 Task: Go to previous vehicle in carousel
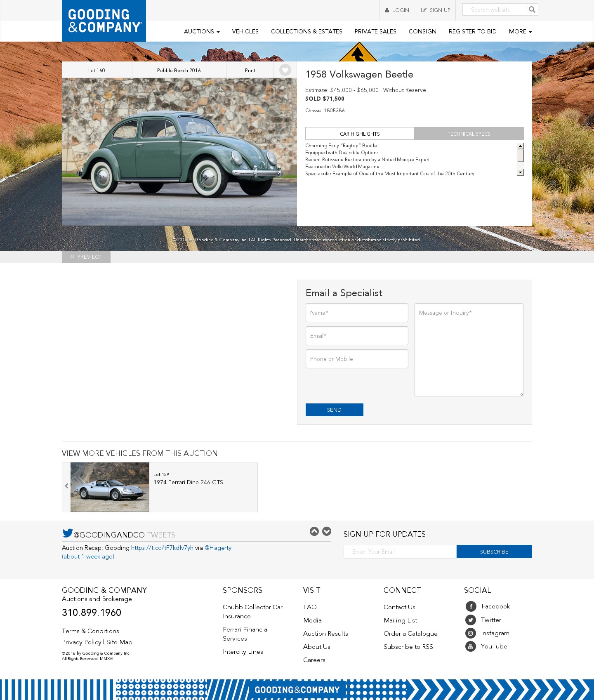[x=66, y=486]
